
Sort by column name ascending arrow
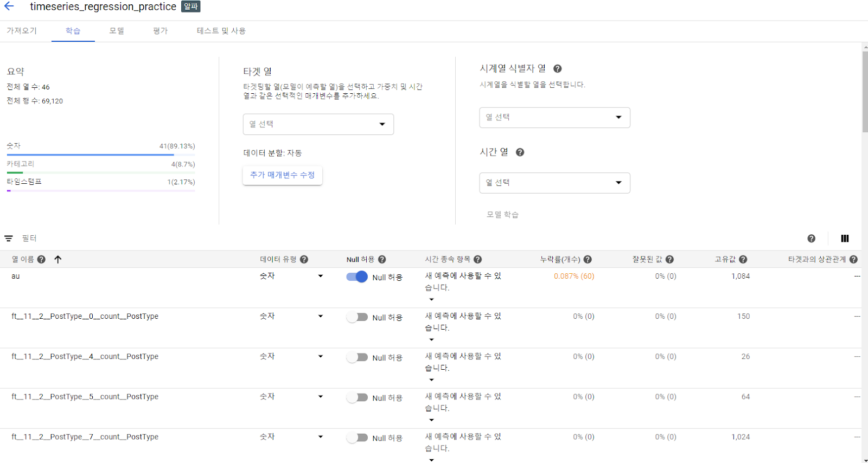click(58, 260)
